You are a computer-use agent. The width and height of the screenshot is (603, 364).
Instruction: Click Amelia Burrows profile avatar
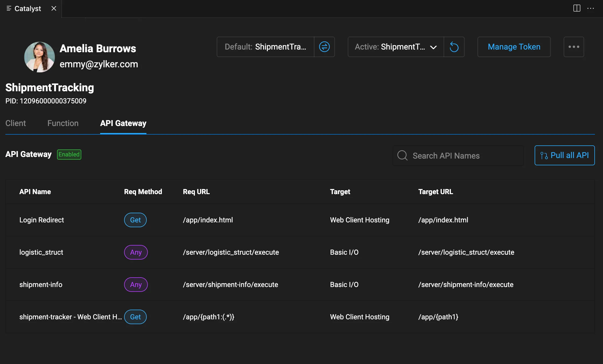coord(40,57)
